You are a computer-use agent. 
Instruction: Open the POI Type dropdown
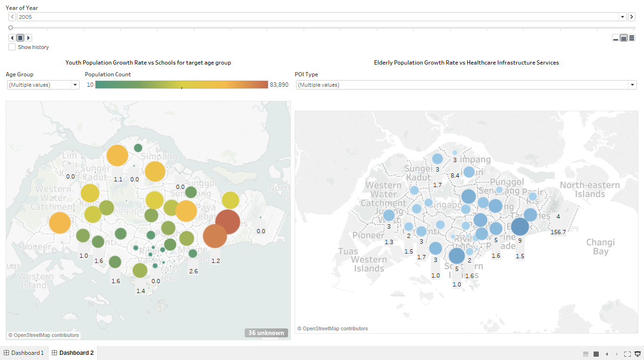pyautogui.click(x=632, y=85)
